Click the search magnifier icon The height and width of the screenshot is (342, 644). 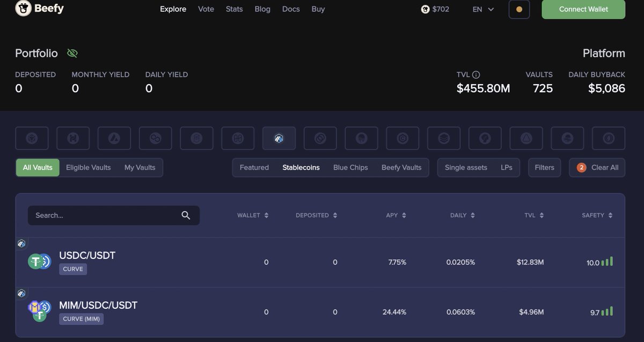[x=186, y=215]
